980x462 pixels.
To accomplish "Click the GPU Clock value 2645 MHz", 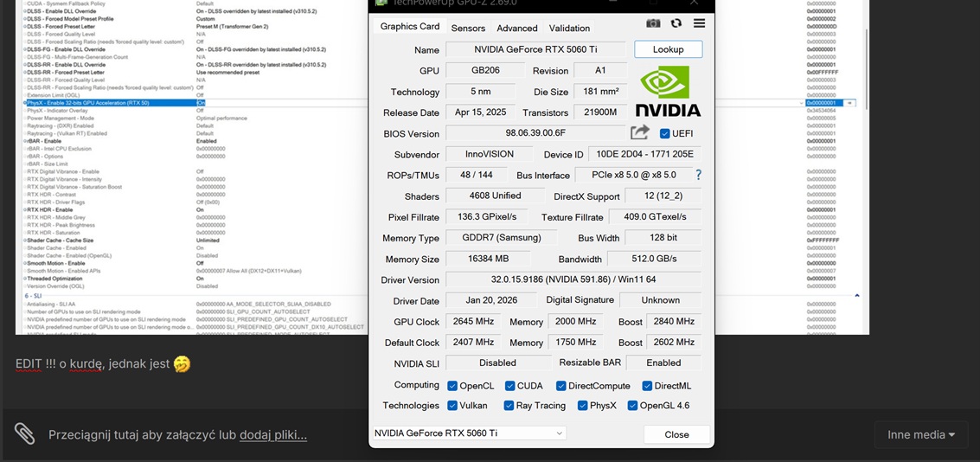I will tap(473, 321).
